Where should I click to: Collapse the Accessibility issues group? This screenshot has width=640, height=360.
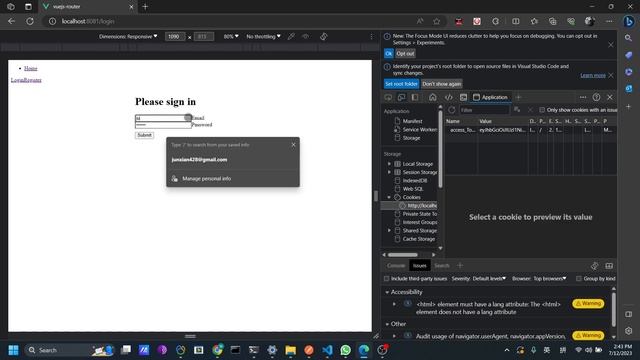point(387,292)
